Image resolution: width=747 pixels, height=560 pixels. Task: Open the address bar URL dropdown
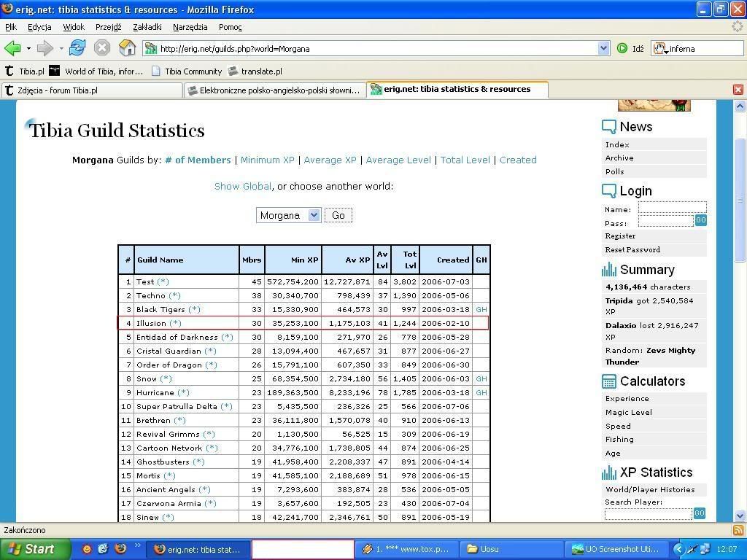point(603,48)
